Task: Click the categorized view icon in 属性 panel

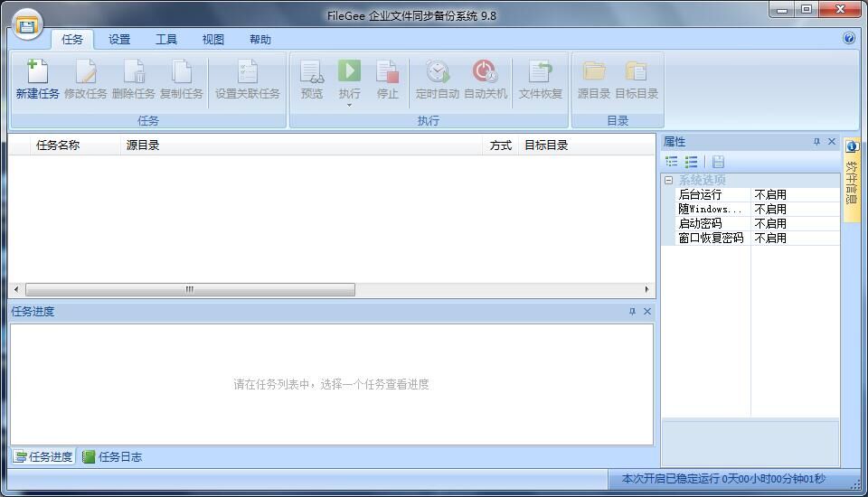Action: click(672, 162)
